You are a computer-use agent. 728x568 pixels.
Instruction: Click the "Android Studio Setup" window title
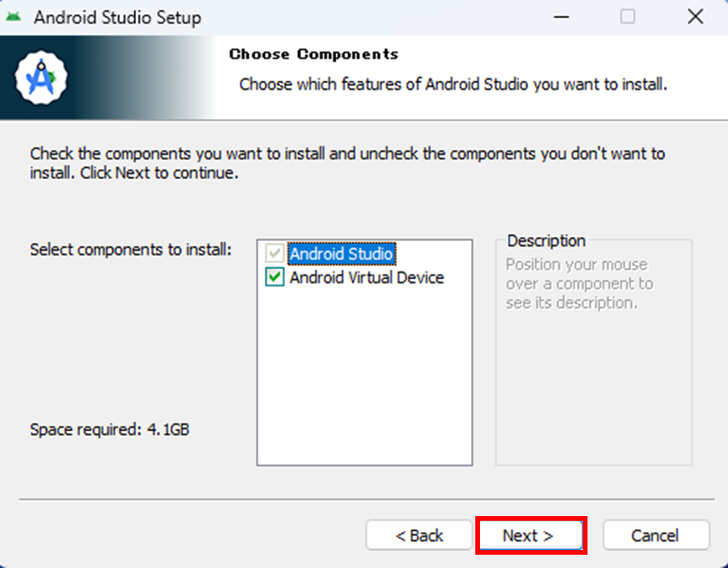coord(117,17)
